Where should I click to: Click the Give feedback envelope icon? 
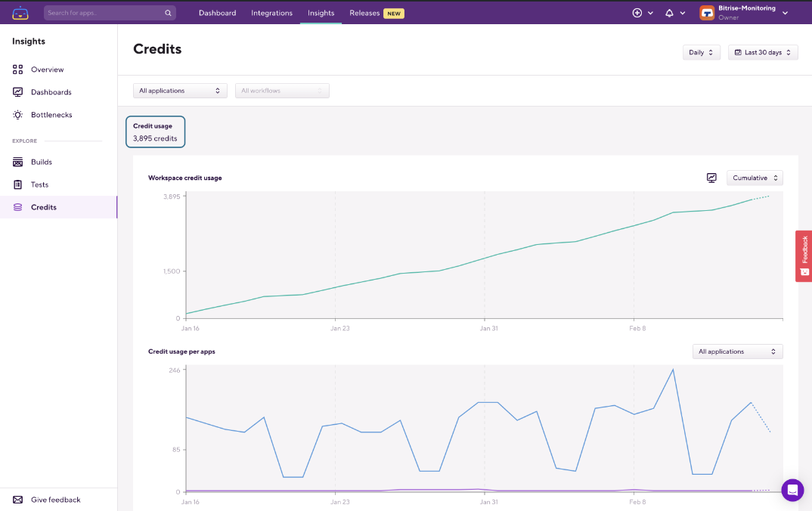tap(18, 500)
